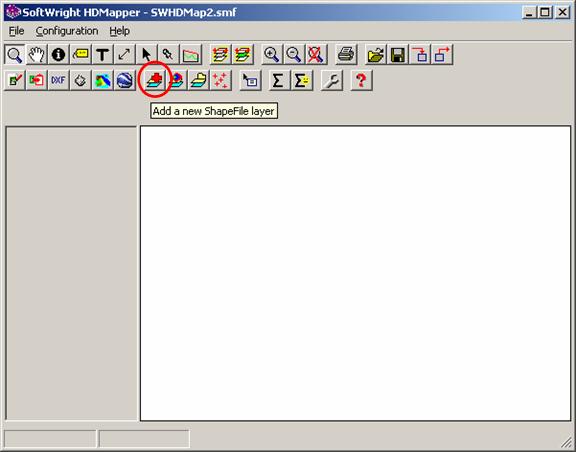Screen dimensions: 576x452
Task: Activate the information identify tool
Action: [58, 55]
